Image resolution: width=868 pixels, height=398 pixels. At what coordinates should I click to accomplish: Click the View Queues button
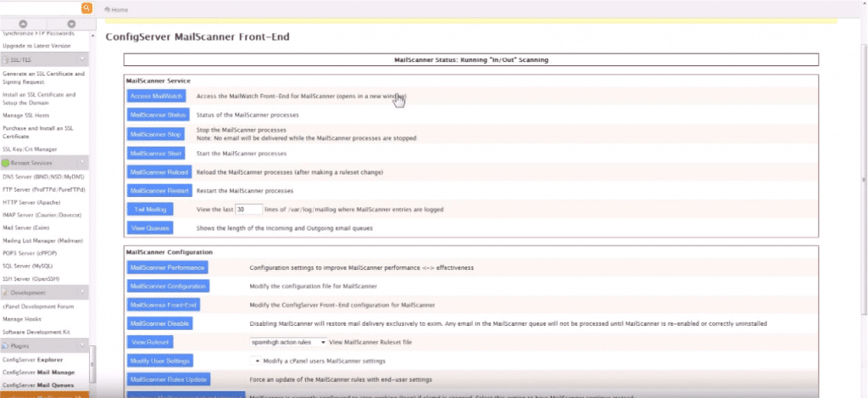tap(150, 227)
